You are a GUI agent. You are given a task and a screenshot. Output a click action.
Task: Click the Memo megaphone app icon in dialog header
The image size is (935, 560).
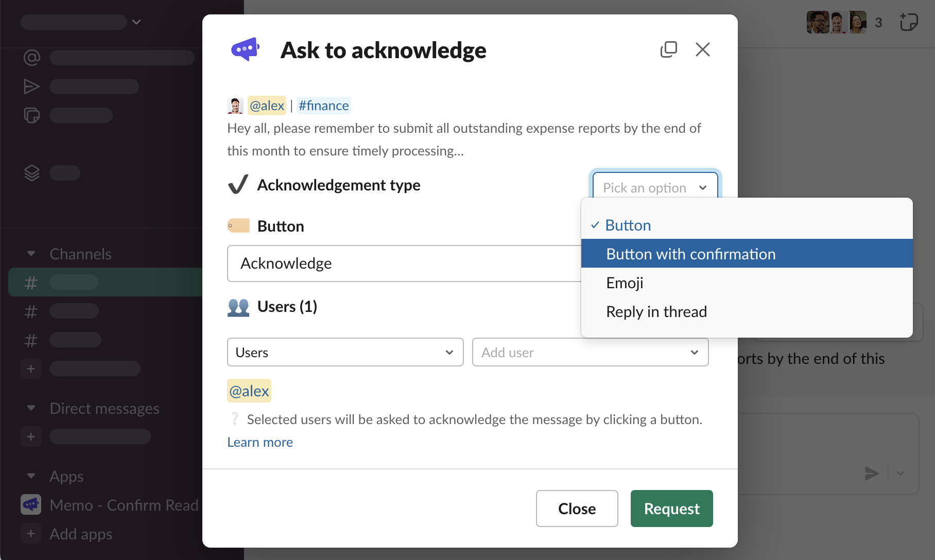click(245, 49)
